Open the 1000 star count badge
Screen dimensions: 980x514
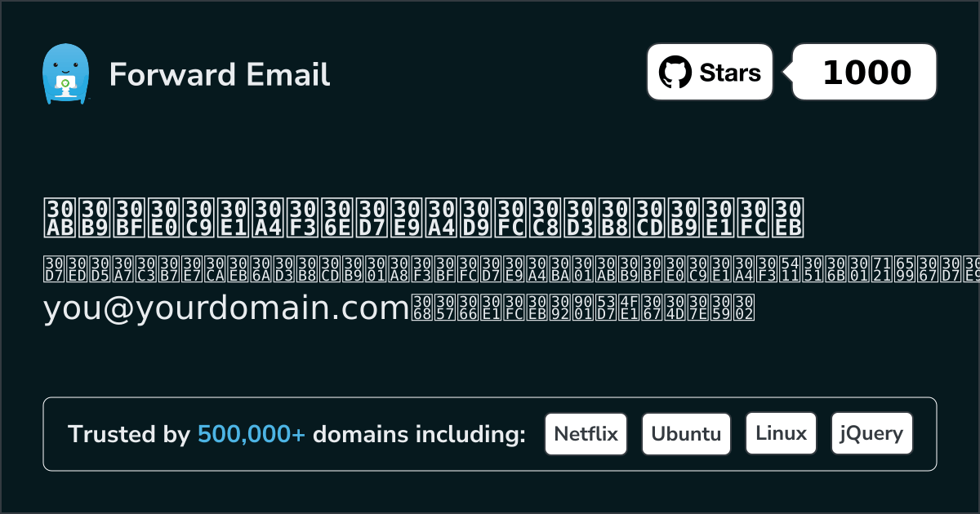click(866, 73)
